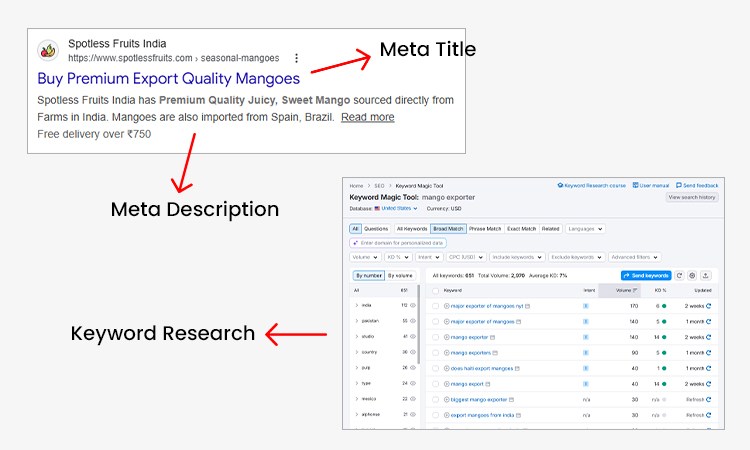
Task: Refresh data for 'major exporter of mangoes nyt'
Action: pyautogui.click(x=708, y=306)
